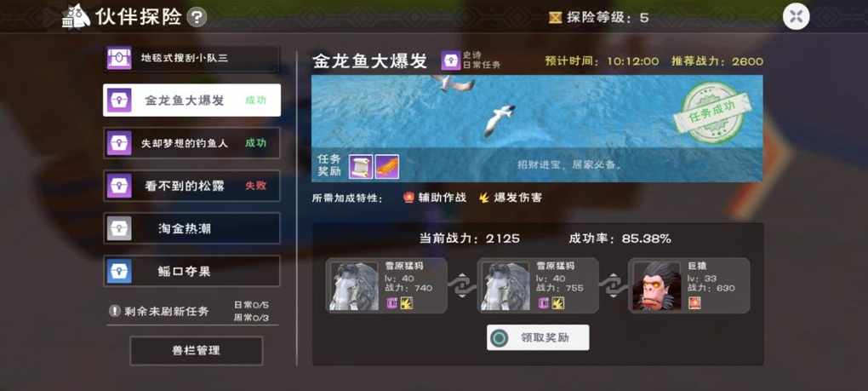The width and height of the screenshot is (868, 391).
Task: Click the epic task badge next to title
Action: click(451, 60)
